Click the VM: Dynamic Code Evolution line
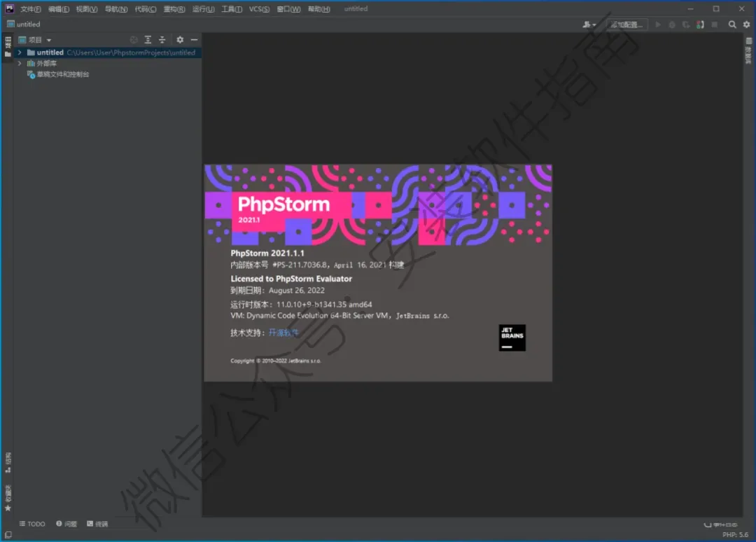The width and height of the screenshot is (756, 542). coord(340,316)
